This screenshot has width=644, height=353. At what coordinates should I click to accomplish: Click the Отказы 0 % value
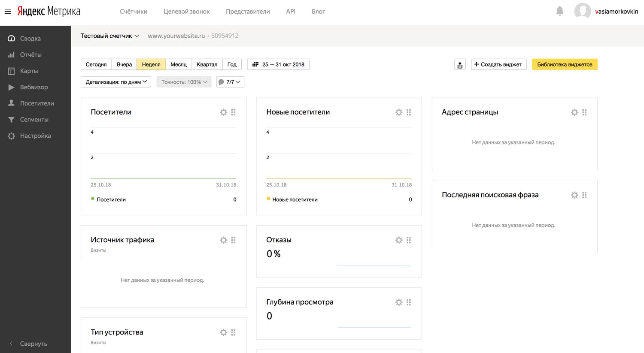tap(273, 254)
